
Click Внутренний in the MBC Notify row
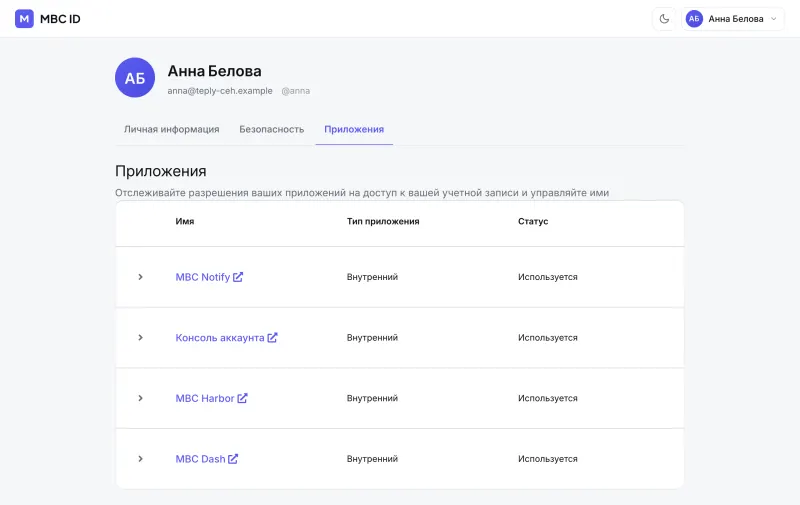click(372, 277)
